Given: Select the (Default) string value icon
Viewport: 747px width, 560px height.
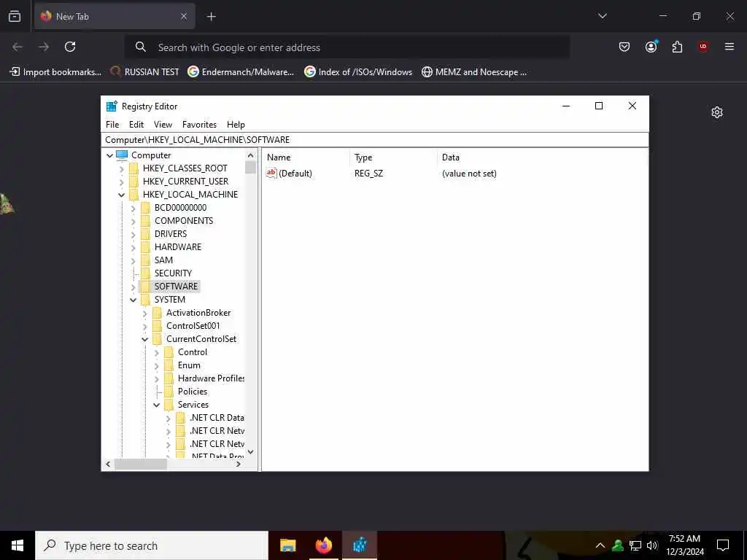Looking at the screenshot, I should pos(271,173).
